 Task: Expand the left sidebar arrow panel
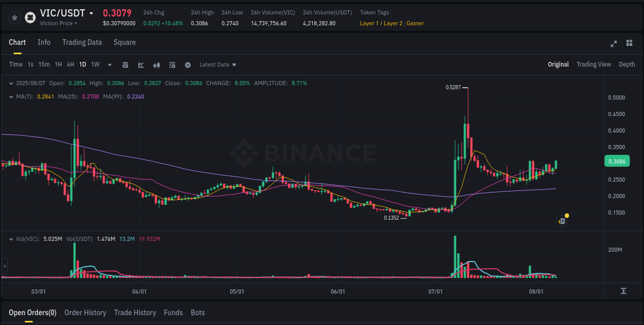pyautogui.click(x=5, y=266)
